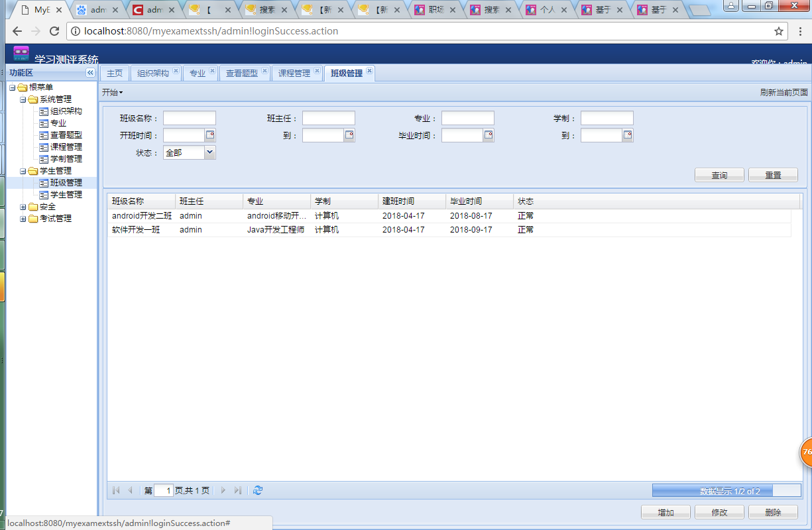
Task: Refresh the grid using the pagination refresh icon
Action: point(257,490)
